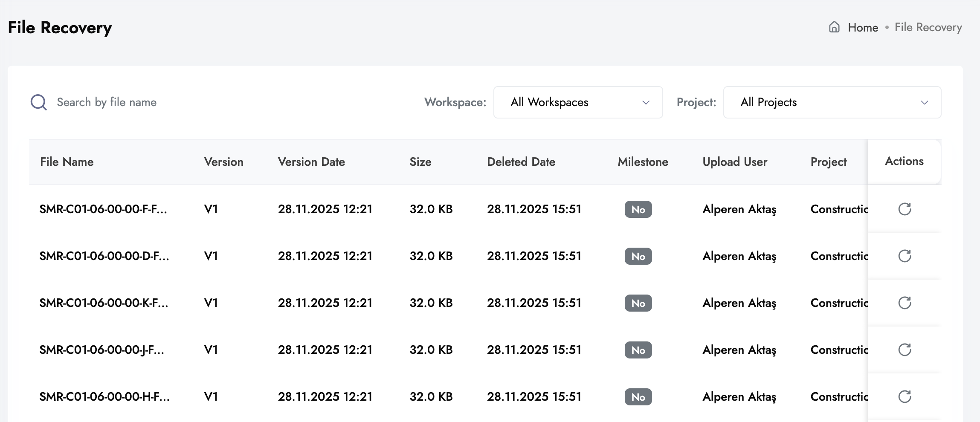Expand Workspace dropdown using chevron arrow
The height and width of the screenshot is (422, 980).
[646, 103]
